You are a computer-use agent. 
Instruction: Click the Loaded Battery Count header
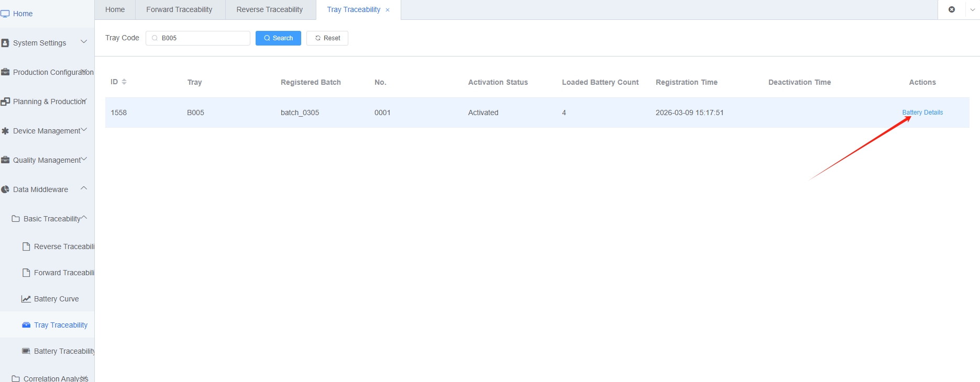click(x=600, y=82)
